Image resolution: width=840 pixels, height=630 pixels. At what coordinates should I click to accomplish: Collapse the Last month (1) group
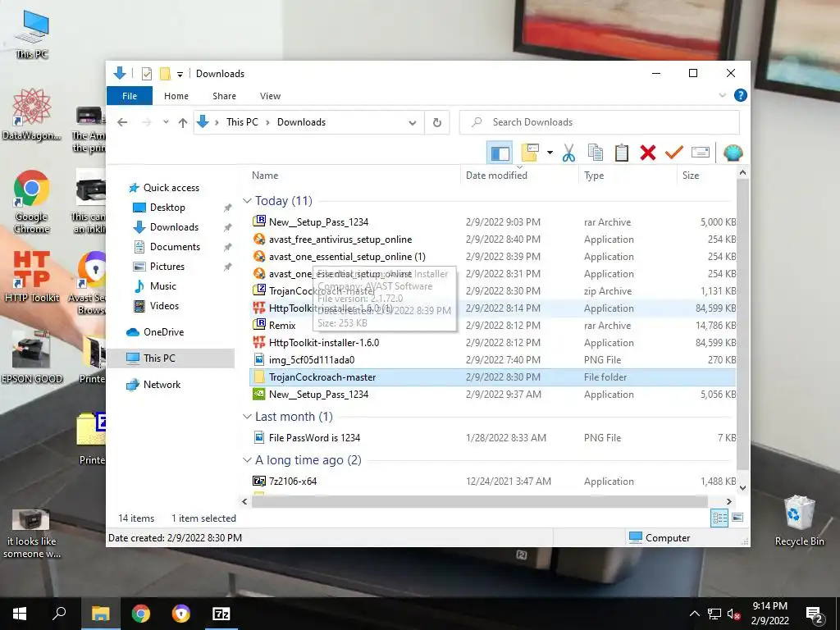tap(247, 417)
